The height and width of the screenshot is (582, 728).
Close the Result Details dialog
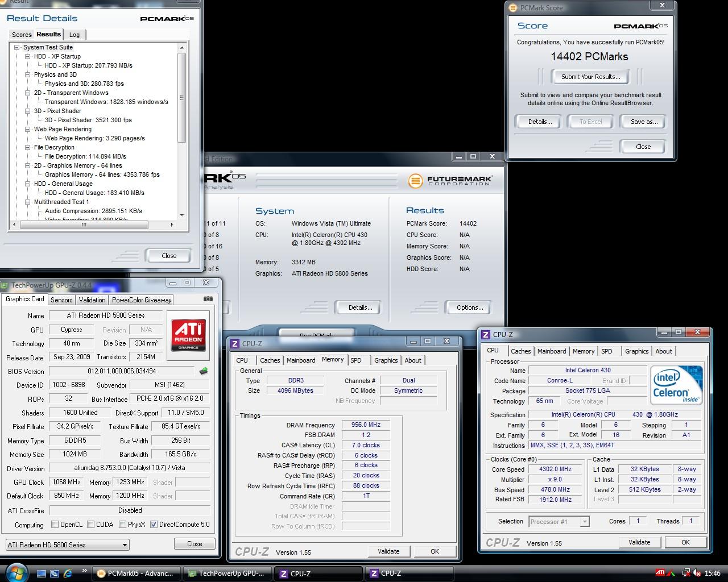169,256
